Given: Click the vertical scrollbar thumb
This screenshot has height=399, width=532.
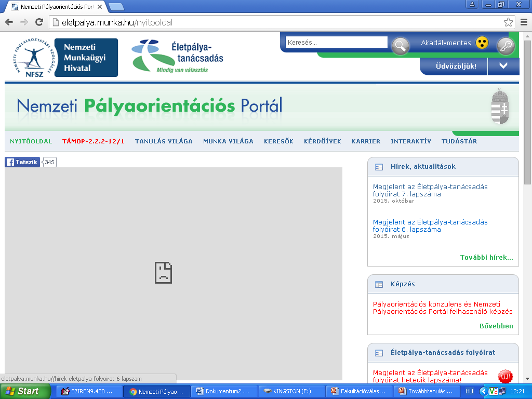Looking at the screenshot, I should point(527,112).
